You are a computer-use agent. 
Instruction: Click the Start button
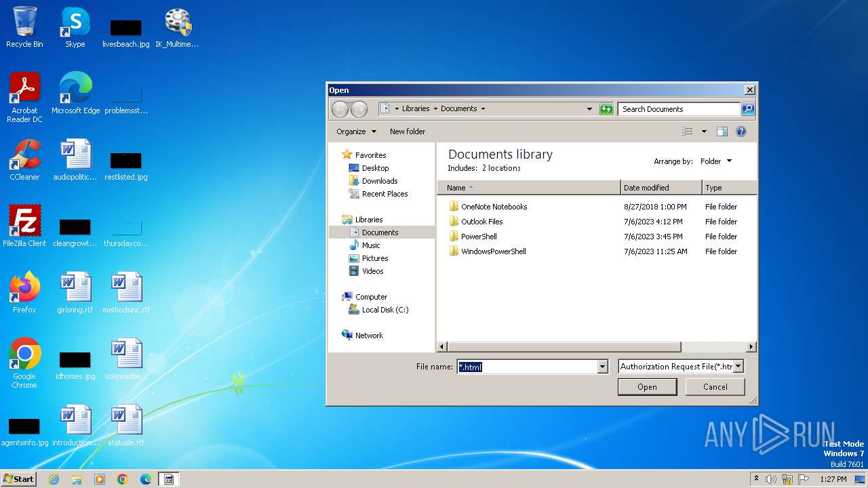click(18, 479)
